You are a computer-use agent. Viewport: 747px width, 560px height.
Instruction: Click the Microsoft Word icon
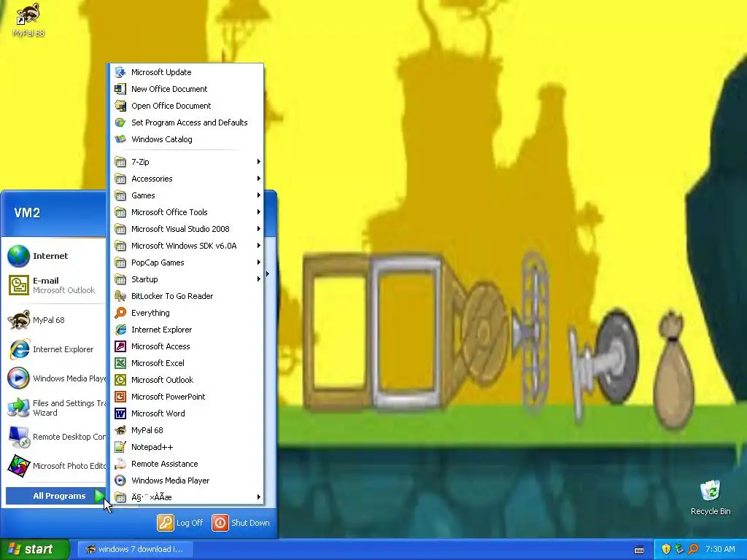point(120,413)
